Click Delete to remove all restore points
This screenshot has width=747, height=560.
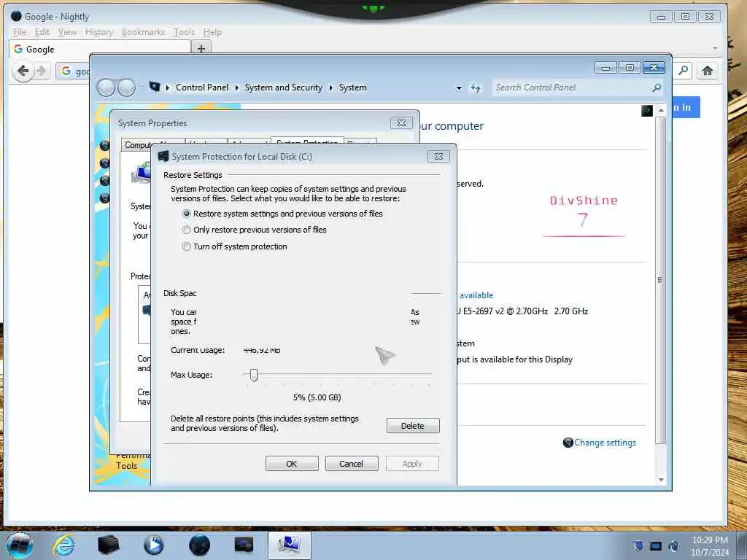click(413, 426)
